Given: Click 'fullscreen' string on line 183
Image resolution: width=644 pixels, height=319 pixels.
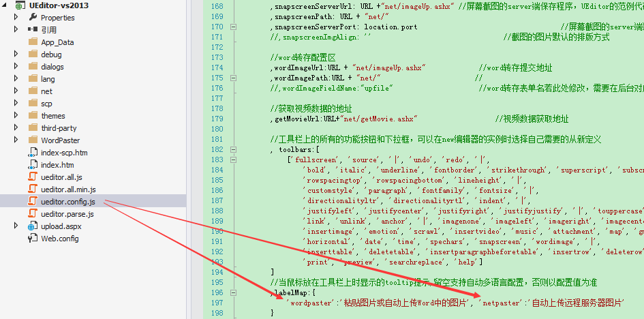Looking at the screenshot, I should [314, 159].
